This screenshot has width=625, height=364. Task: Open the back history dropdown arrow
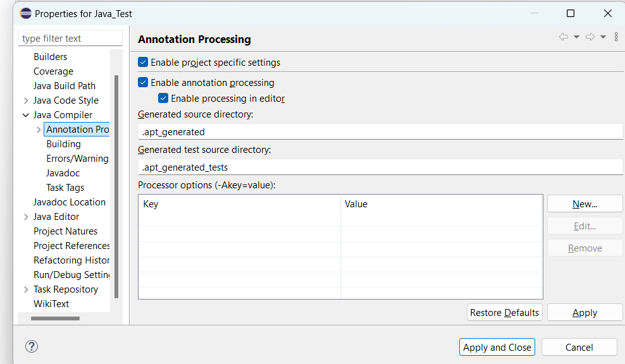pos(576,37)
